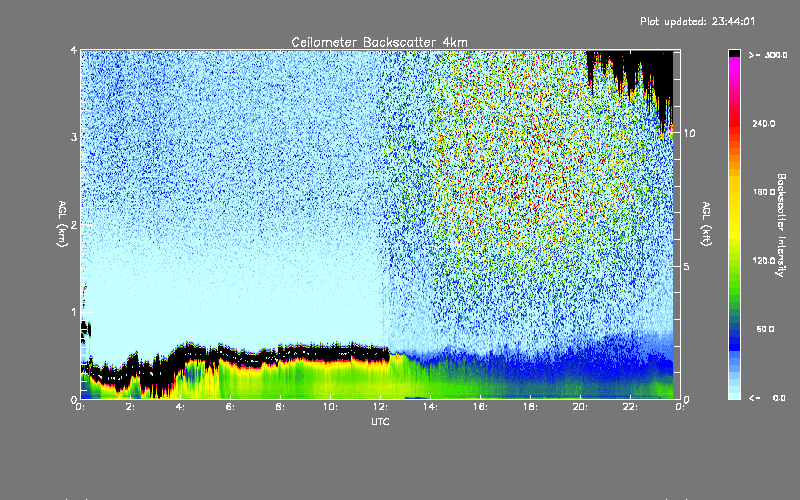Click the '14:' tick on the UTC axis
Image resolution: width=800 pixels, height=500 pixels.
(430, 407)
